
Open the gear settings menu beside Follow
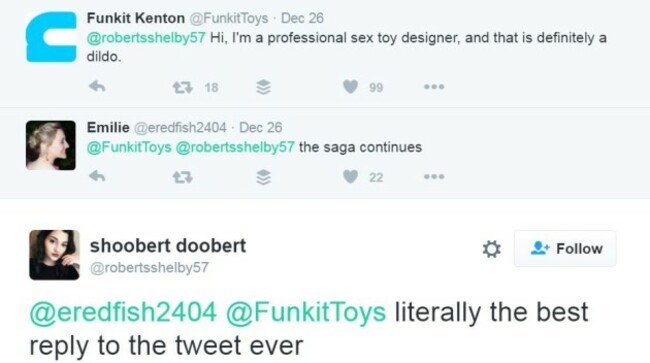(x=492, y=249)
